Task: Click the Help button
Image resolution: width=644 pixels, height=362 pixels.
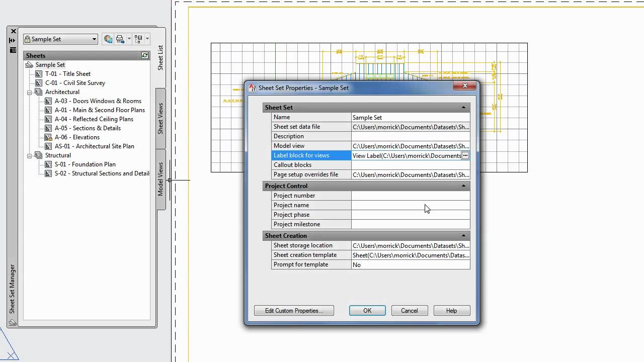Action: (452, 311)
